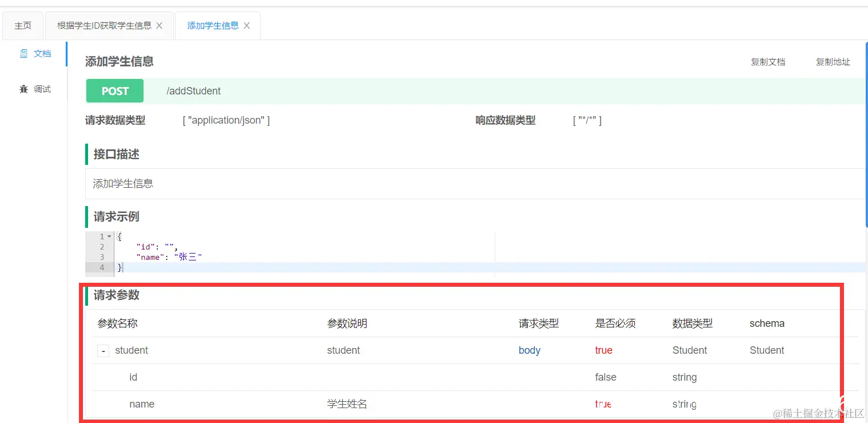868x423 pixels.
Task: Fold line 1 in request example
Action: 109,236
